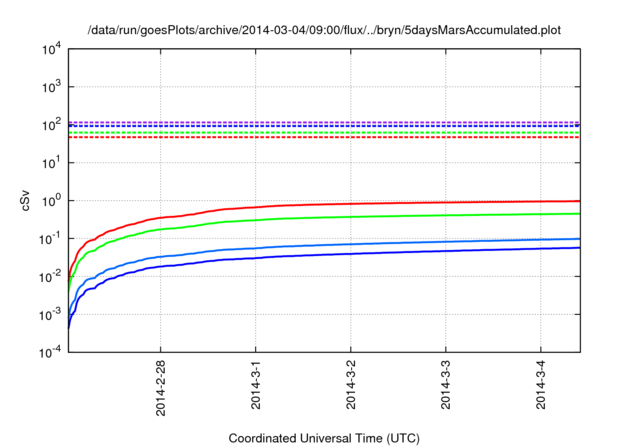The image size is (640, 448).
Task: Click the 10^2 y-axis tick label
Action: 51,124
